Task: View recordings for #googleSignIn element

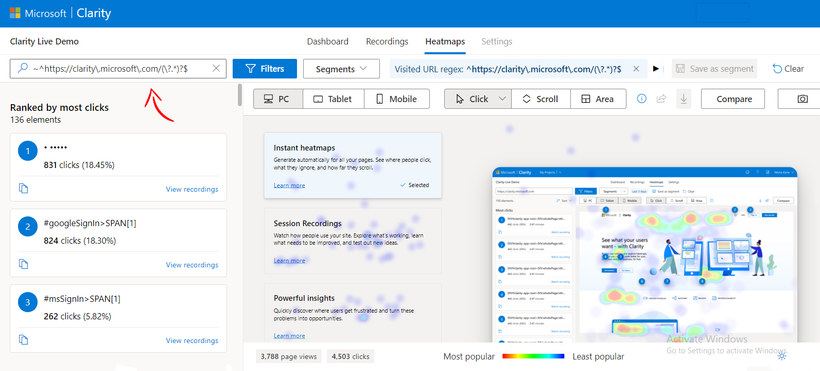Action: click(192, 265)
